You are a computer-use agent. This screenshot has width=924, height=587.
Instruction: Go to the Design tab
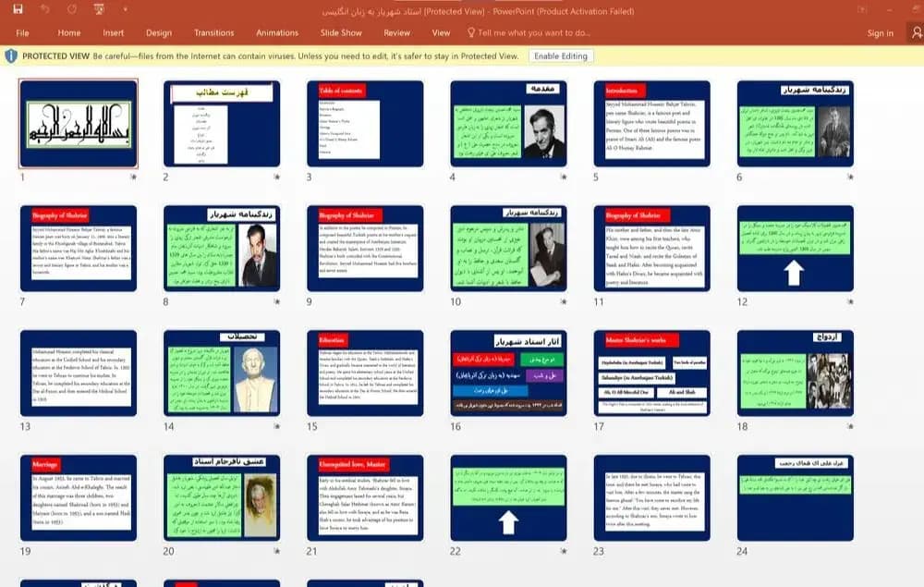pos(159,33)
